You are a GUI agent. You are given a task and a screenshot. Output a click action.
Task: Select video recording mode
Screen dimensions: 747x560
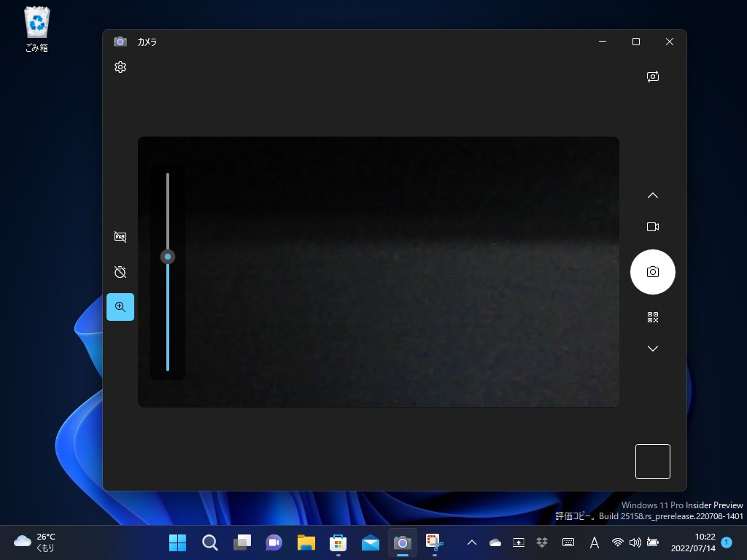pos(652,226)
